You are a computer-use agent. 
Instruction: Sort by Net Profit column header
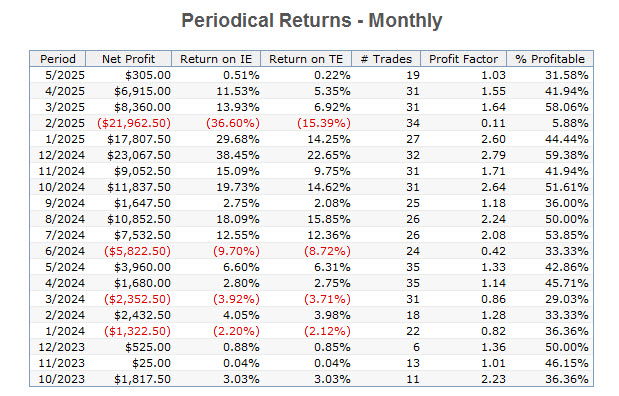pos(129,59)
